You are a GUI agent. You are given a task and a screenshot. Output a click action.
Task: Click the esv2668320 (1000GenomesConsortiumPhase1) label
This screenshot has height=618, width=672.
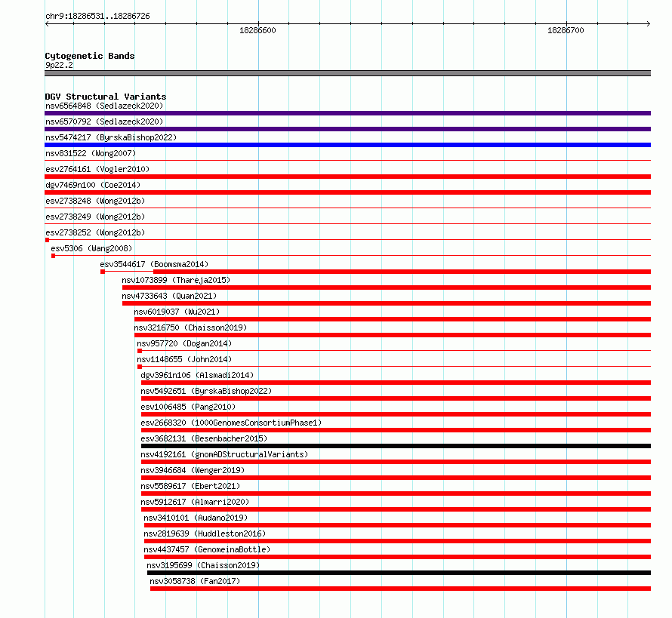point(231,423)
